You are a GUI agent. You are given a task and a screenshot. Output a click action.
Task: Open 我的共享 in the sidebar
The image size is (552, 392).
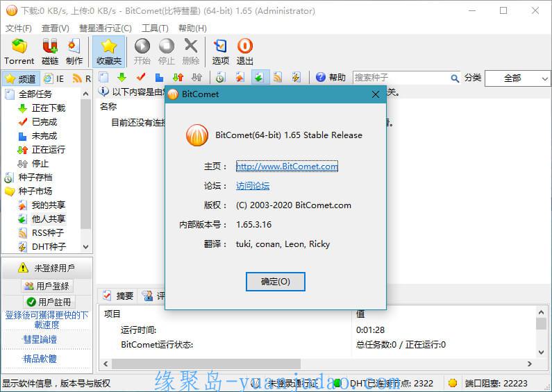pos(42,205)
